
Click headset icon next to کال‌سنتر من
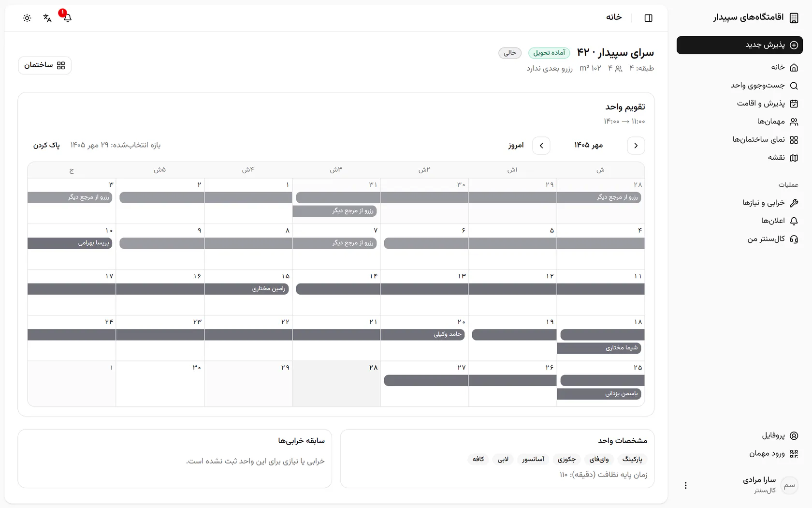point(794,239)
